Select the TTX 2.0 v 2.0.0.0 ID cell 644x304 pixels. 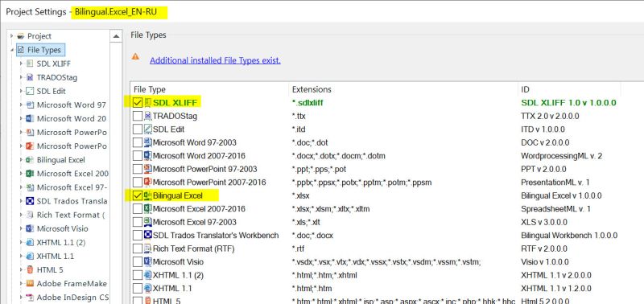click(x=550, y=116)
